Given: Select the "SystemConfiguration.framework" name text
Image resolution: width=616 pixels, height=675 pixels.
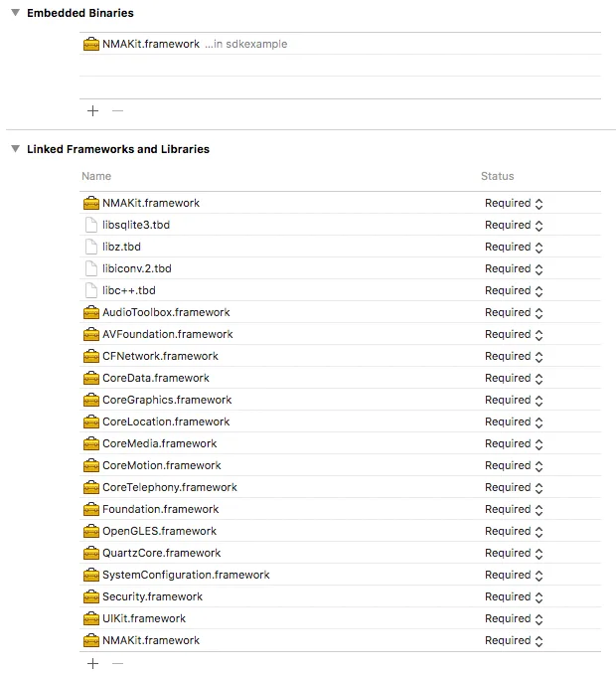Looking at the screenshot, I should (x=186, y=576).
